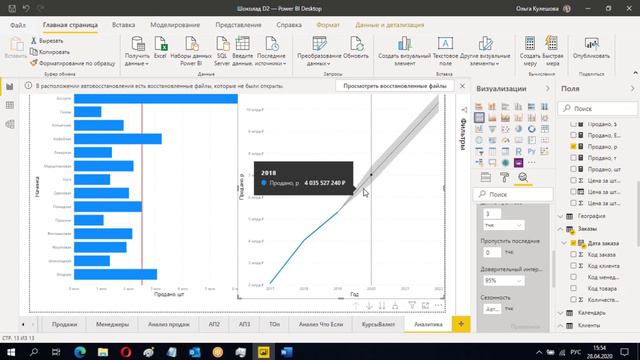This screenshot has height=360, width=640.
Task: Check the 'Продано, шт' field
Action: pyautogui.click(x=573, y=169)
